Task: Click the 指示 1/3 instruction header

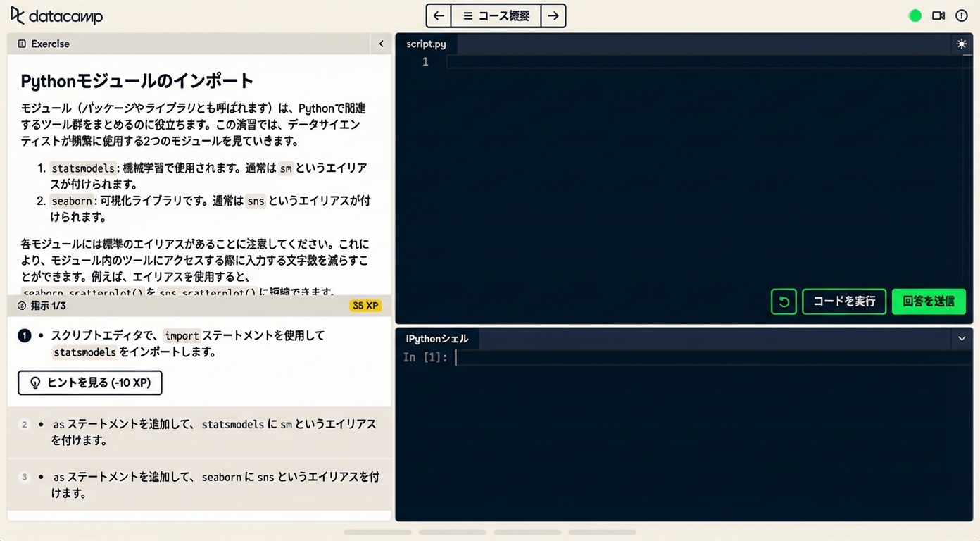Action: click(x=48, y=306)
